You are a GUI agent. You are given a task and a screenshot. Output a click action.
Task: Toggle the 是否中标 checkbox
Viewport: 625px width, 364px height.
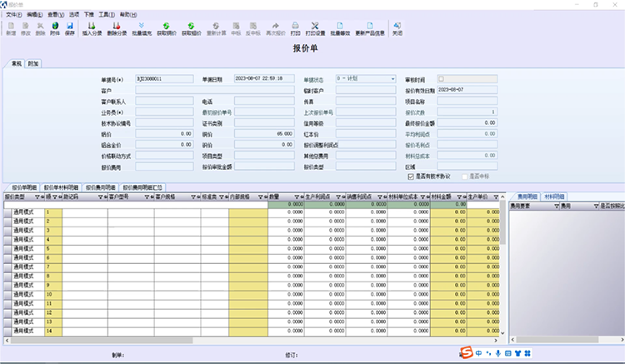coord(464,177)
